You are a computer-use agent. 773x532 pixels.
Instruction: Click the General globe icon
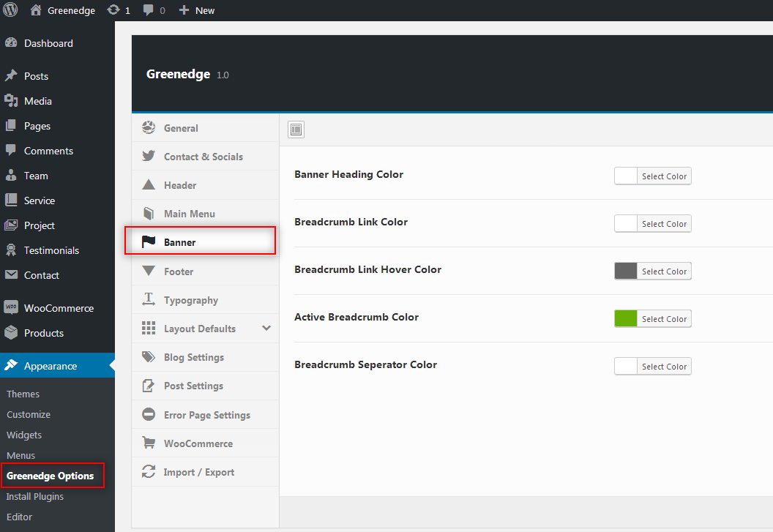[x=149, y=128]
